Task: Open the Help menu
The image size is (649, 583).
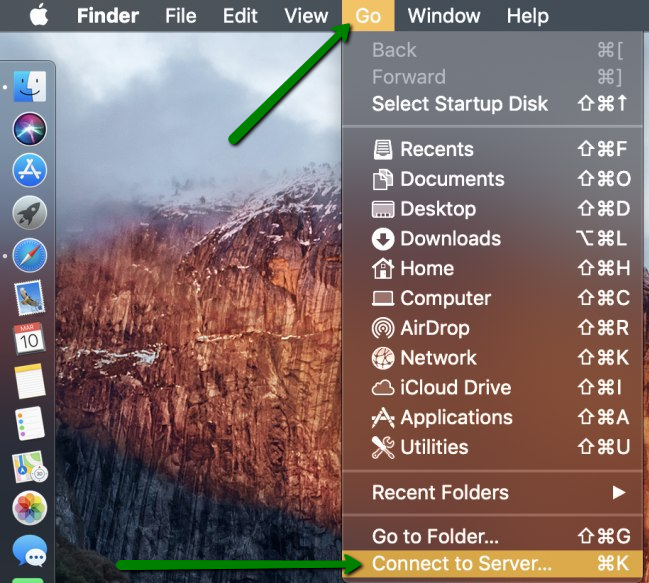Action: point(528,16)
